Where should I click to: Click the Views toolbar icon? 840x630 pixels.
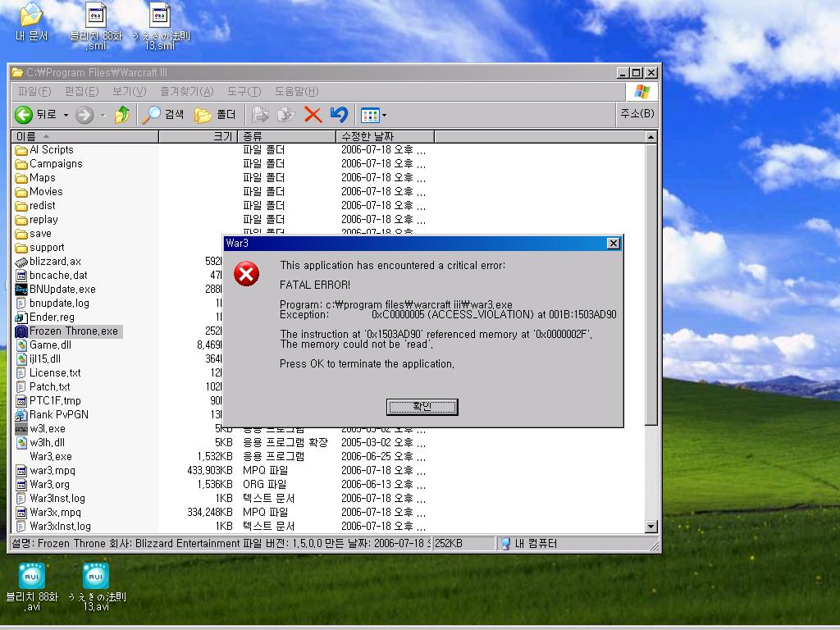click(370, 115)
